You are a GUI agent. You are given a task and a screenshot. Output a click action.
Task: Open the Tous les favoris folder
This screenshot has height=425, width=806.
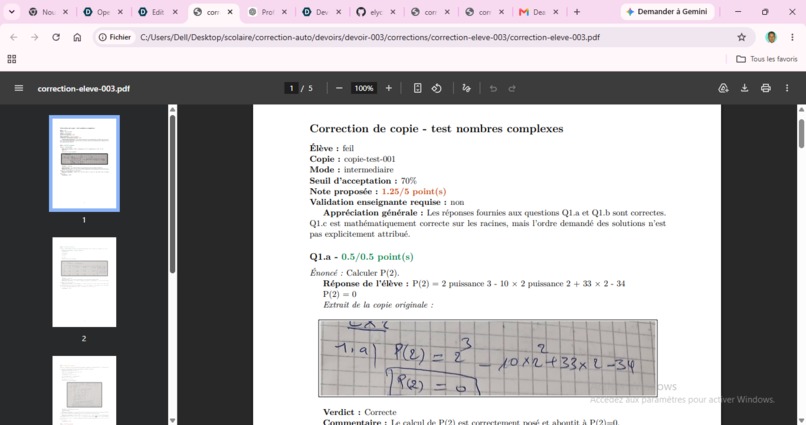pos(767,59)
